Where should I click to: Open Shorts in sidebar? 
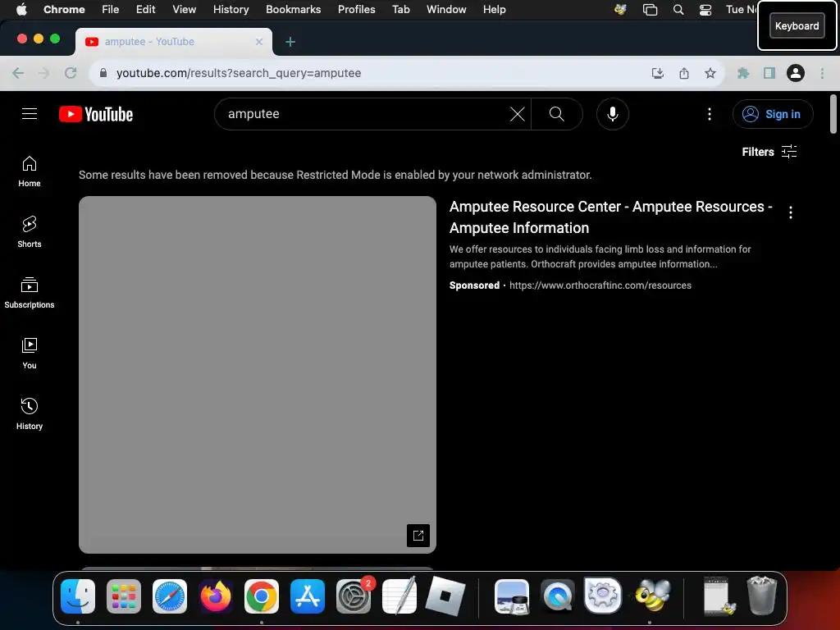tap(30, 232)
